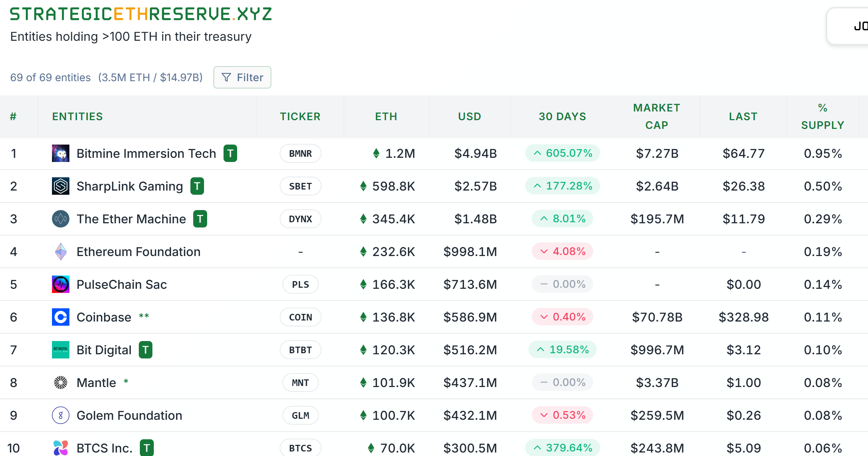868x456 pixels.
Task: Sort by the 30 DAYS column header
Action: (x=563, y=116)
